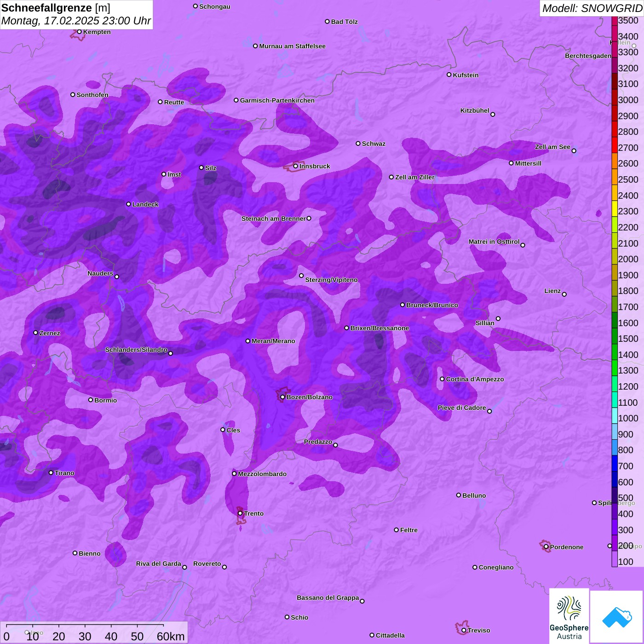Click the Murnau am Staffelsee label
This screenshot has width=644, height=644.
(292, 46)
